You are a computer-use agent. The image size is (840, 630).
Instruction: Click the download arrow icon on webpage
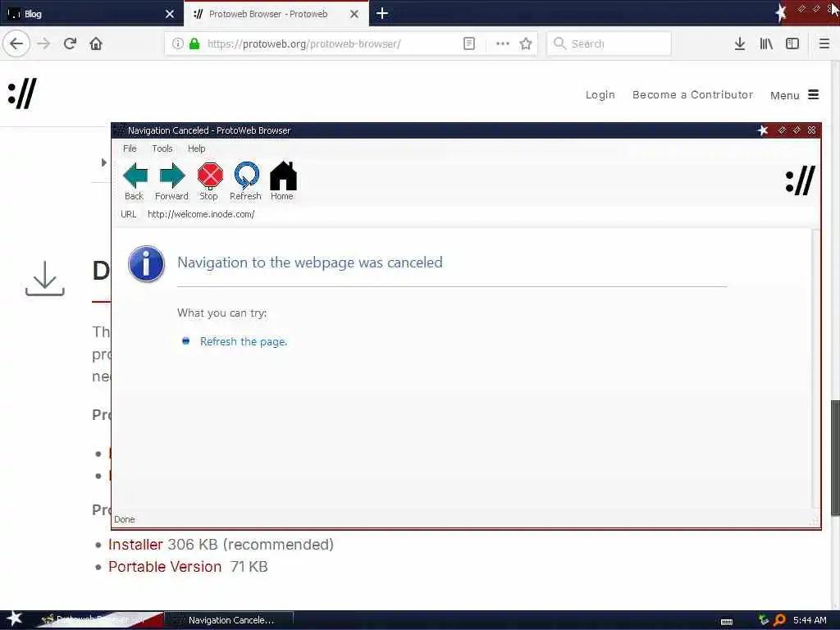coord(45,279)
